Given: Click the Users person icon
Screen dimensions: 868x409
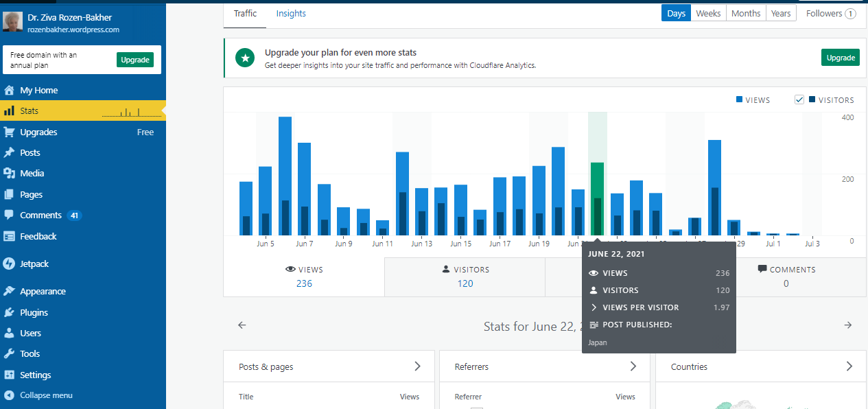Looking at the screenshot, I should tap(9, 333).
